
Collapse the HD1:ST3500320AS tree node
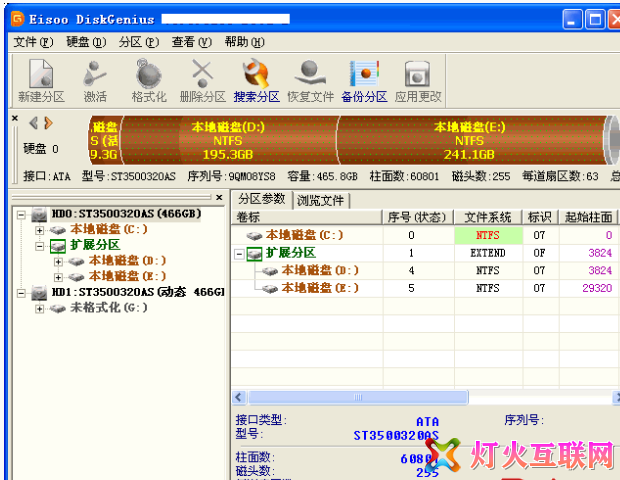tap(21, 293)
